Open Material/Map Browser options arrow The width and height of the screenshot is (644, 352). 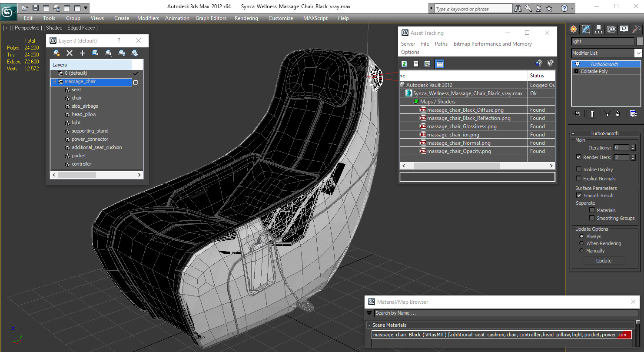tap(369, 313)
